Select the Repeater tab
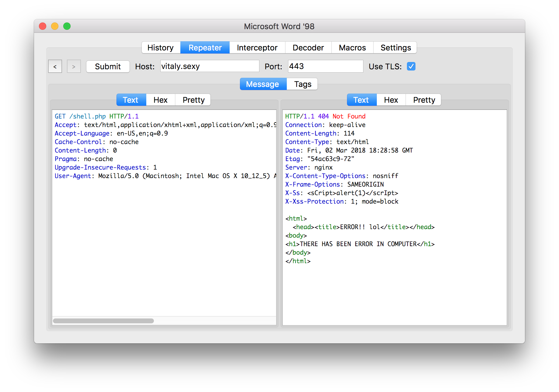This screenshot has width=559, height=392. tap(205, 48)
